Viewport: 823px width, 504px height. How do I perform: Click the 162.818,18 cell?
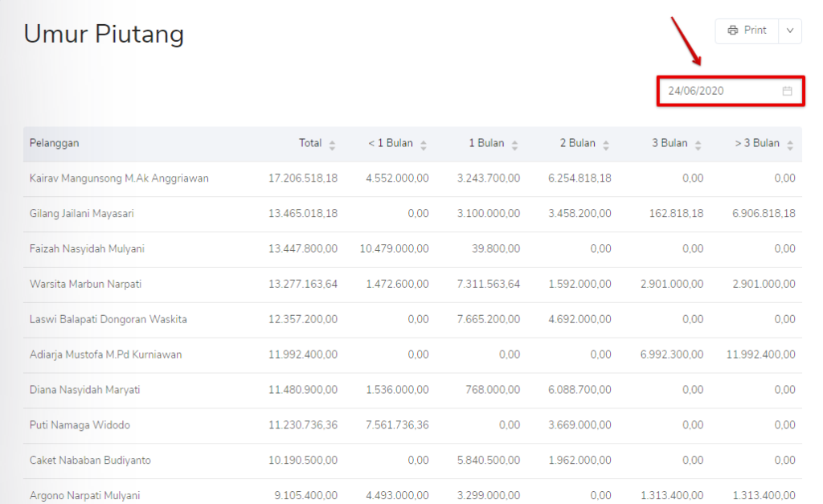pos(676,213)
